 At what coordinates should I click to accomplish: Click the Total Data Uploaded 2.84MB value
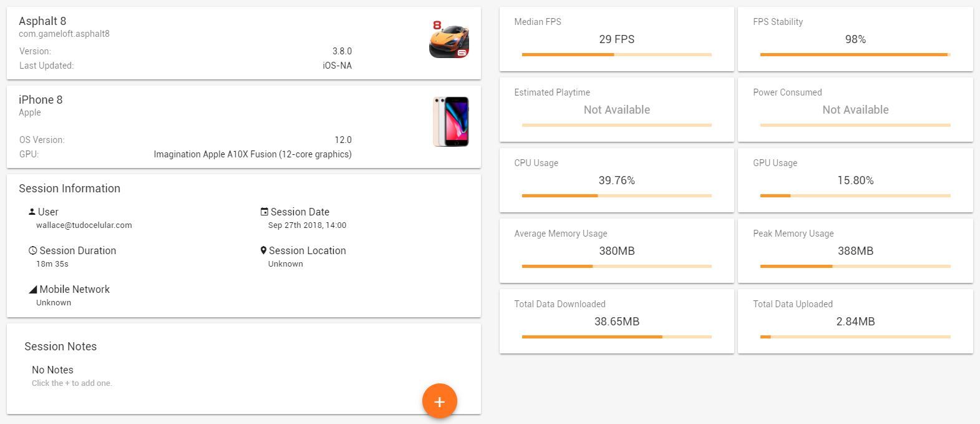pyautogui.click(x=855, y=322)
